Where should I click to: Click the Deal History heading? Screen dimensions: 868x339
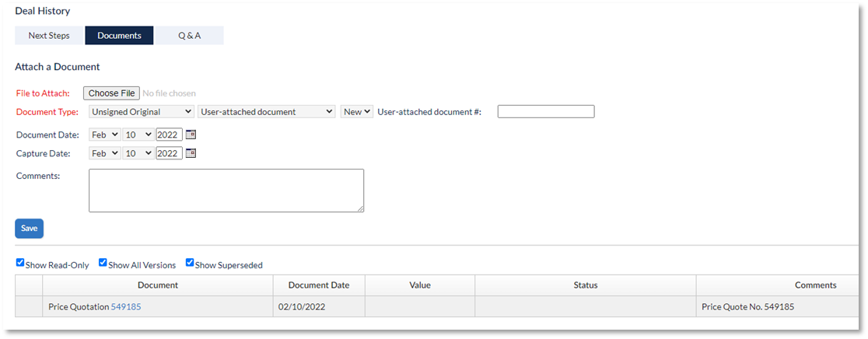pyautogui.click(x=43, y=11)
